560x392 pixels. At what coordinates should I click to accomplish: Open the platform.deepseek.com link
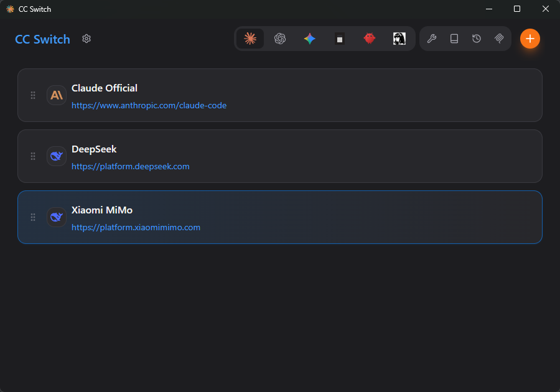(x=131, y=167)
